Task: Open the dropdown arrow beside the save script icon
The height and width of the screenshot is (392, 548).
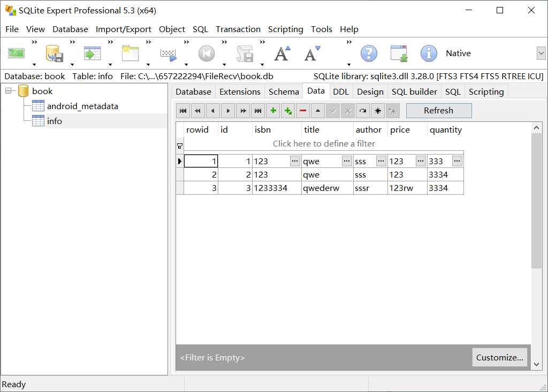Action: (262, 65)
